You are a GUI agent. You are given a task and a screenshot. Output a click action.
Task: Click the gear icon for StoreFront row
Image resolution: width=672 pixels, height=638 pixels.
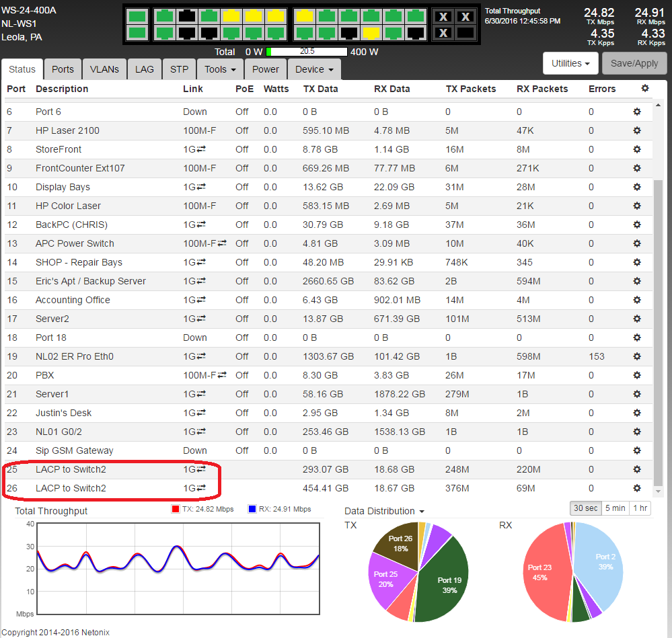point(636,149)
